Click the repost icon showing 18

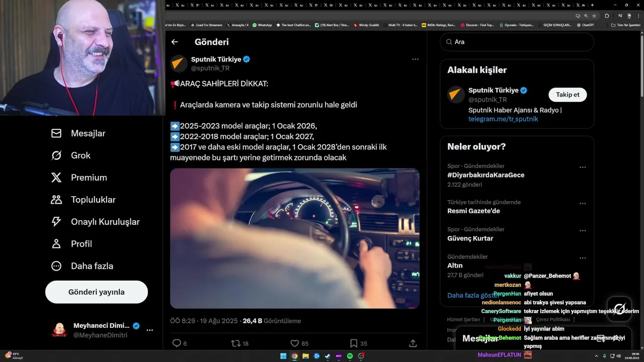tap(235, 343)
